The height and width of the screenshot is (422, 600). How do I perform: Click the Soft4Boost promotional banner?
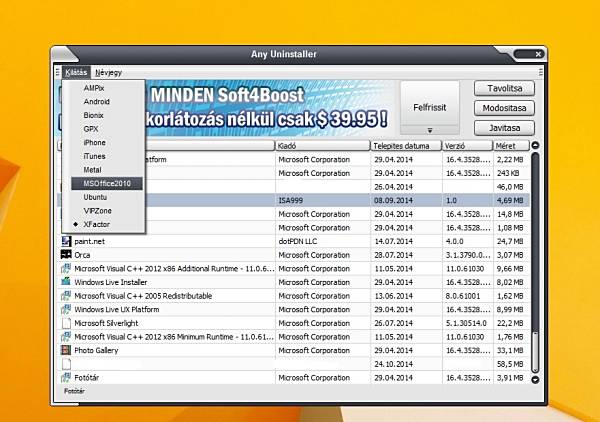coord(269,108)
